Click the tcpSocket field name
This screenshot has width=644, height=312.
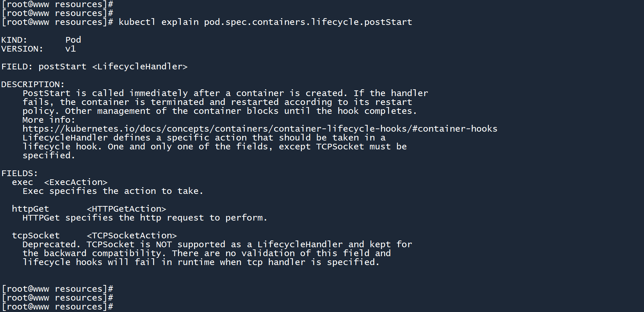(36, 236)
